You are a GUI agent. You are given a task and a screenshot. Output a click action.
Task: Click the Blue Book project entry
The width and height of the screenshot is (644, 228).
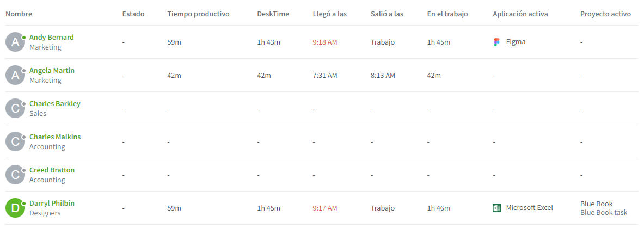(596, 204)
